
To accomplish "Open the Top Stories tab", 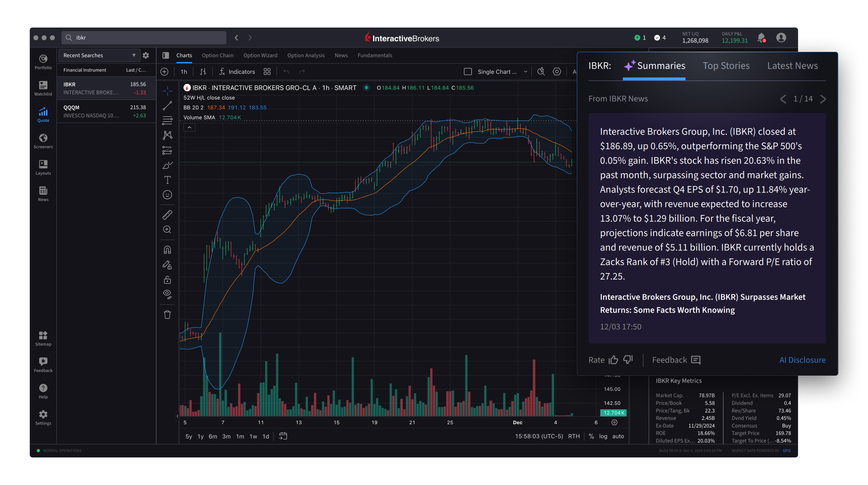I will [x=726, y=66].
